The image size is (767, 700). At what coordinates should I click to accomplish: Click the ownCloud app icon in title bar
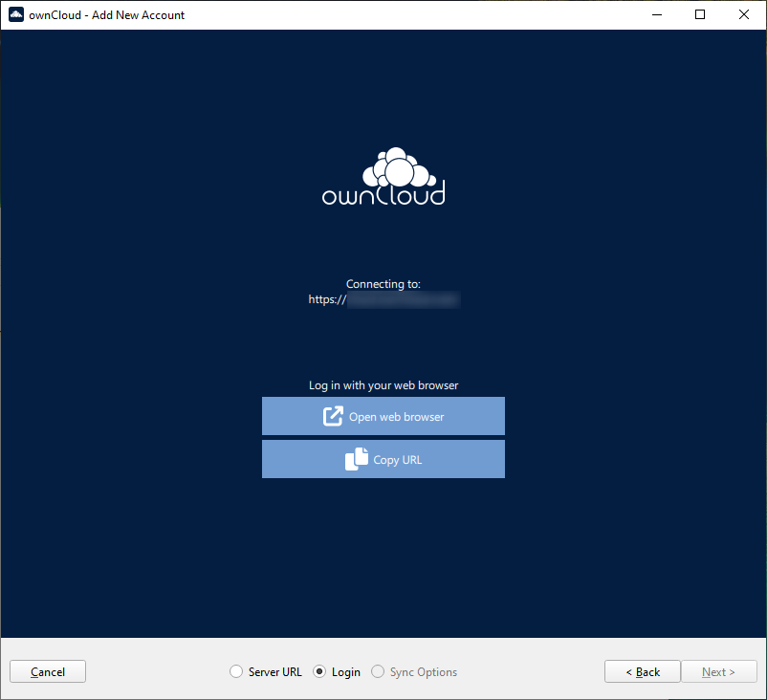(15, 14)
